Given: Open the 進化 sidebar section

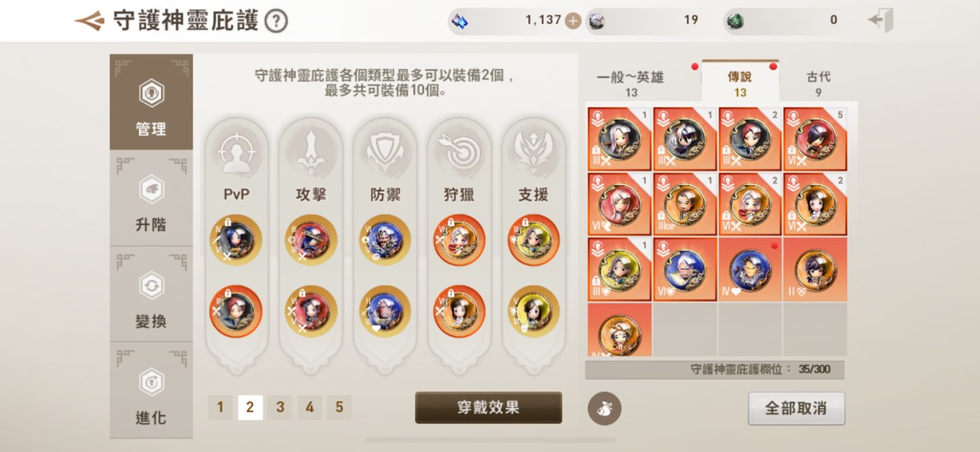Looking at the screenshot, I should click(x=151, y=391).
